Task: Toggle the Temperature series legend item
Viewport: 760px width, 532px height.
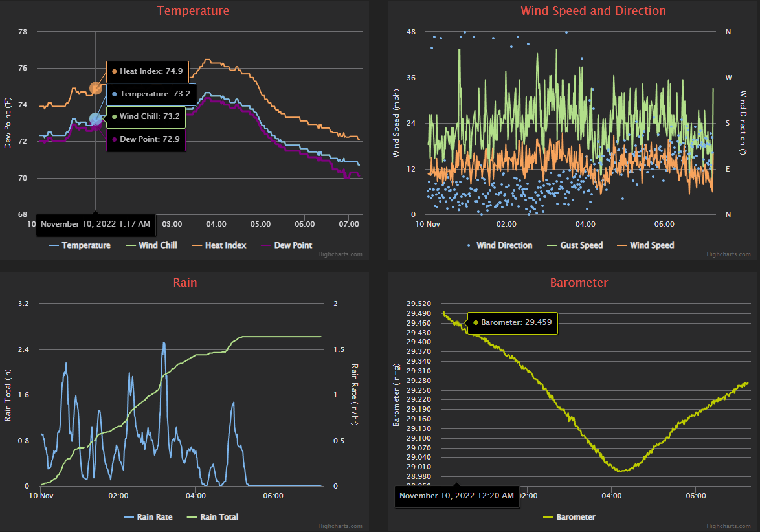Action: (x=80, y=245)
